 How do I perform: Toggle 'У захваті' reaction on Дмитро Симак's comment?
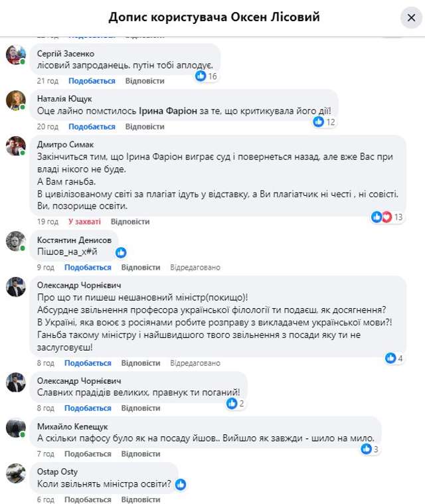[x=84, y=222]
